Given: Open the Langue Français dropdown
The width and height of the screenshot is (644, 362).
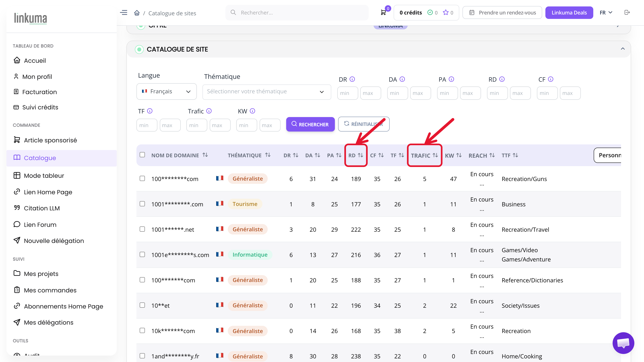Looking at the screenshot, I should [166, 92].
